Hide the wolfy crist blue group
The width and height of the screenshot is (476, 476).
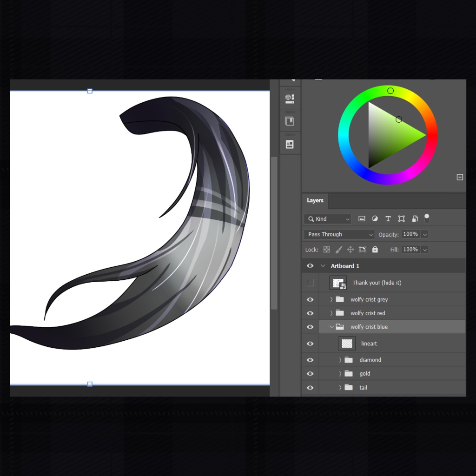pos(310,327)
